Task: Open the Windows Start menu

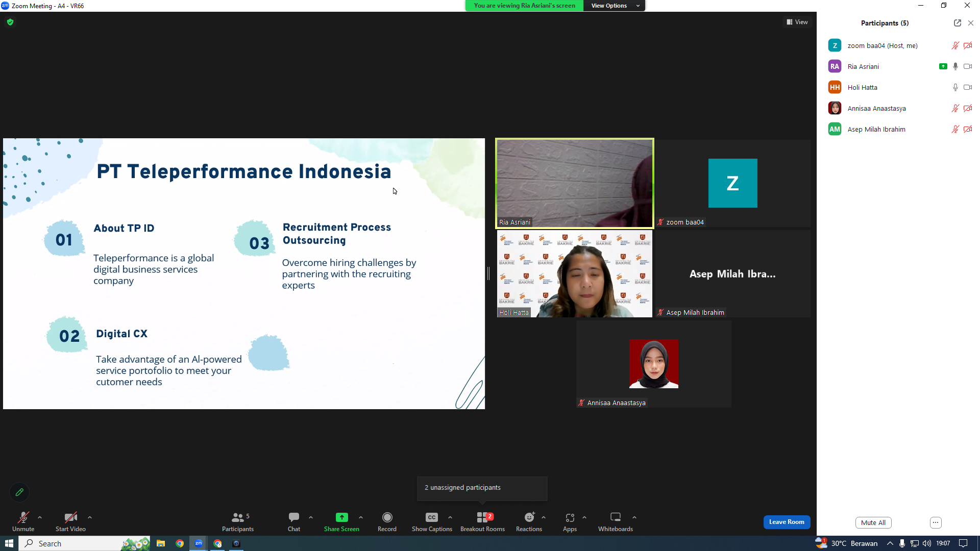Action: click(9, 543)
